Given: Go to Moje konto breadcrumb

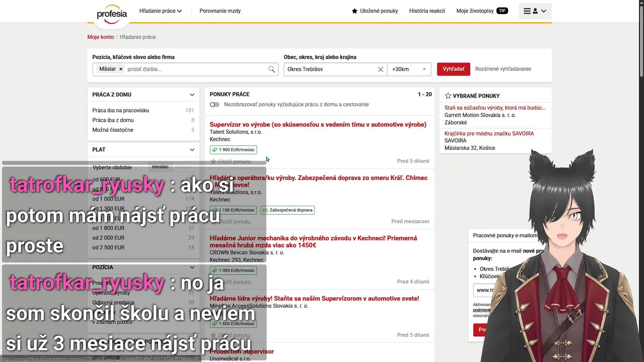Looking at the screenshot, I should click(101, 37).
